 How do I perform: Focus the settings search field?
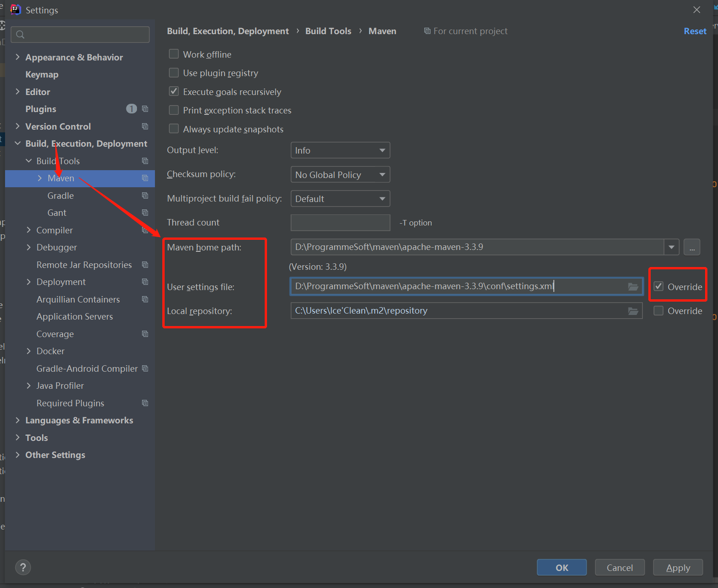coord(80,35)
